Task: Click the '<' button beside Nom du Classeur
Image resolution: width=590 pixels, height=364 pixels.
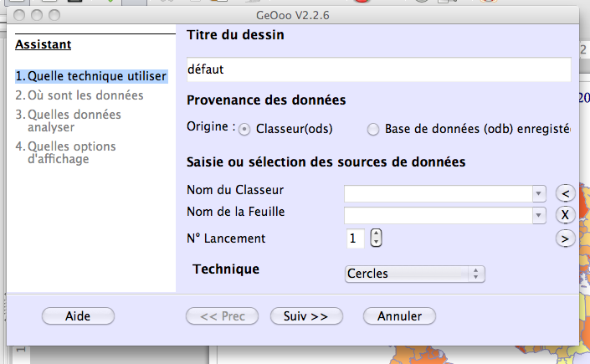Action: click(565, 193)
